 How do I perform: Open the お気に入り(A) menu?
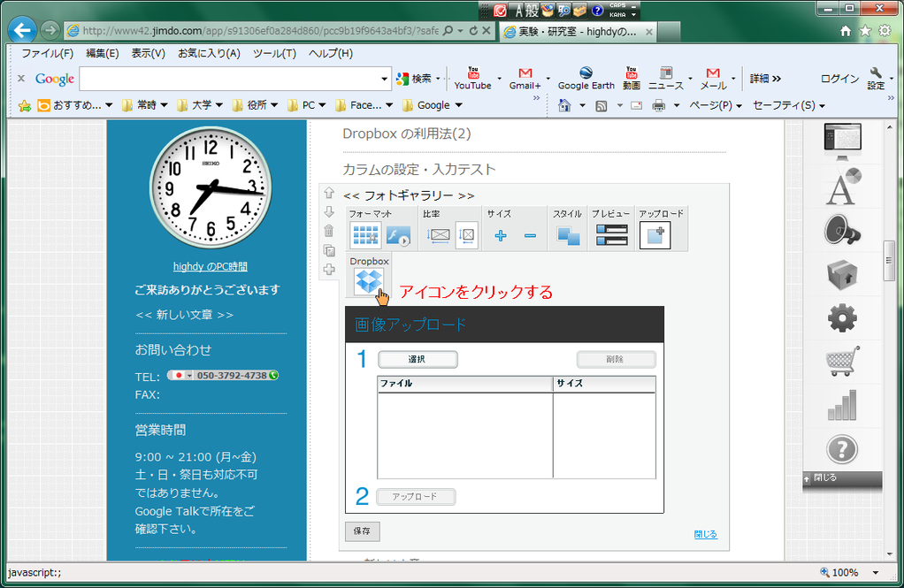coord(209,53)
